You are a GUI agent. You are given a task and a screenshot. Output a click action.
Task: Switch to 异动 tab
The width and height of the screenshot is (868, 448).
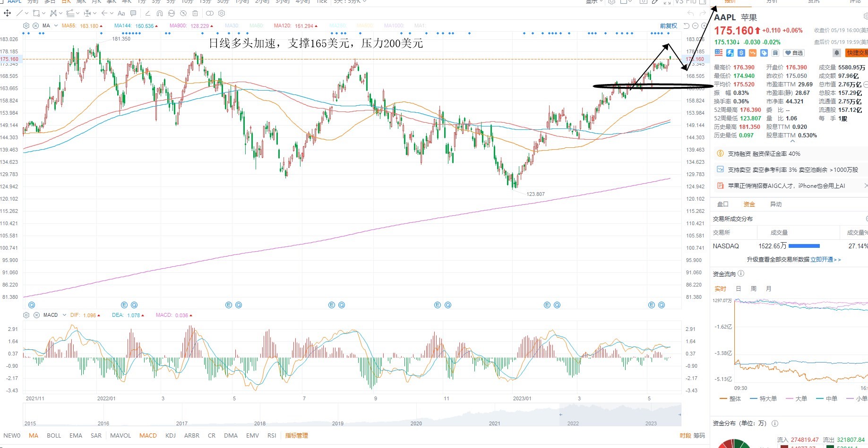pyautogui.click(x=776, y=204)
